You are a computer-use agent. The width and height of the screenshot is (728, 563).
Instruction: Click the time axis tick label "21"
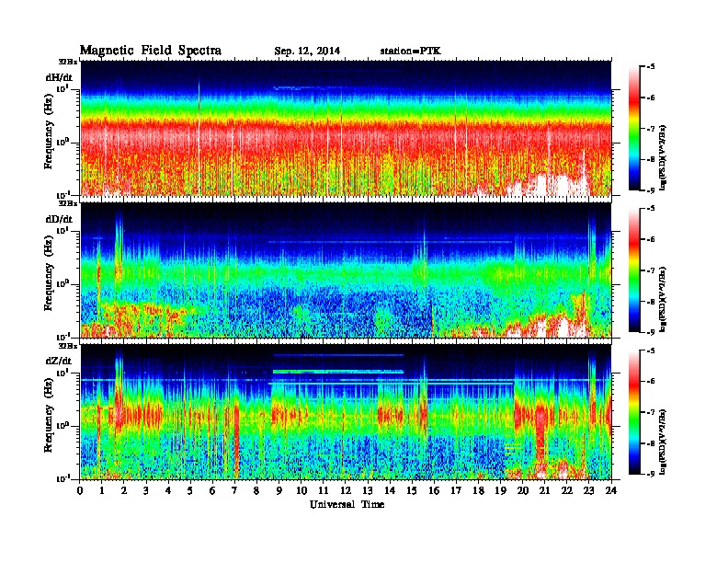[544, 490]
